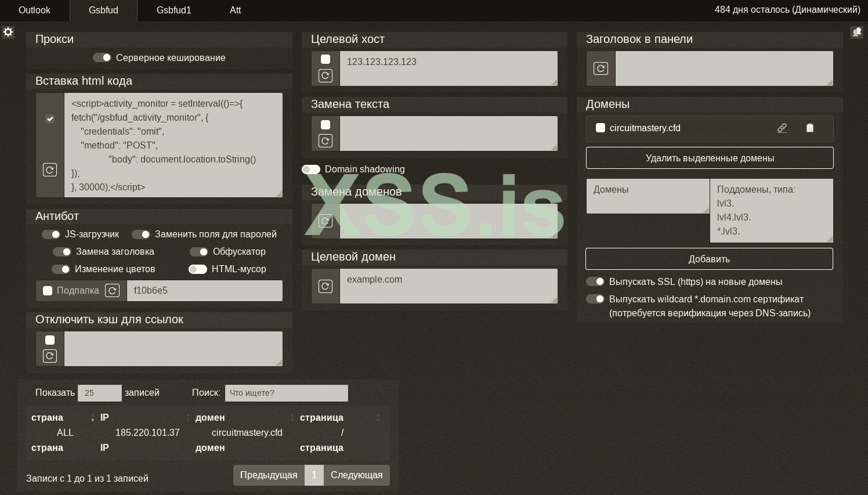
Task: Check the Отключить кэш для ссылок checkbox
Action: [50, 340]
